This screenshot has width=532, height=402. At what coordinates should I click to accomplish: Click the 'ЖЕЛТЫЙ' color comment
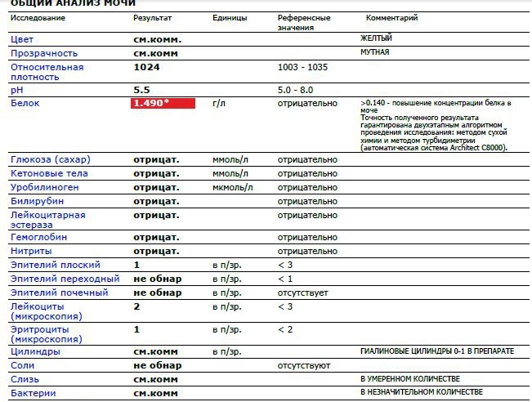pos(376,38)
